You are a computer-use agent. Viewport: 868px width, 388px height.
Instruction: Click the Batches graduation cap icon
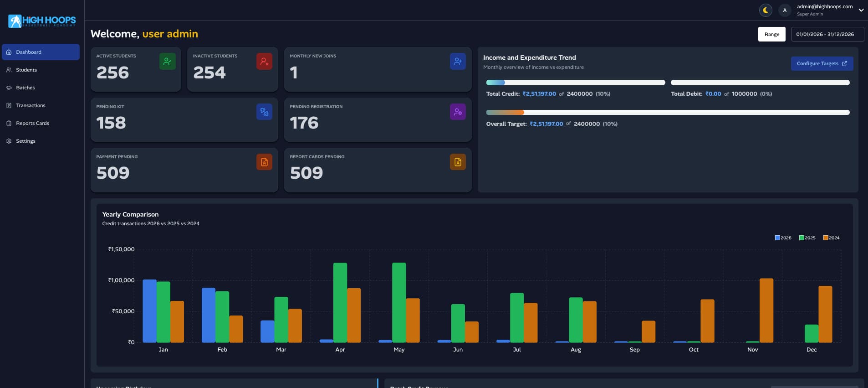(x=9, y=88)
